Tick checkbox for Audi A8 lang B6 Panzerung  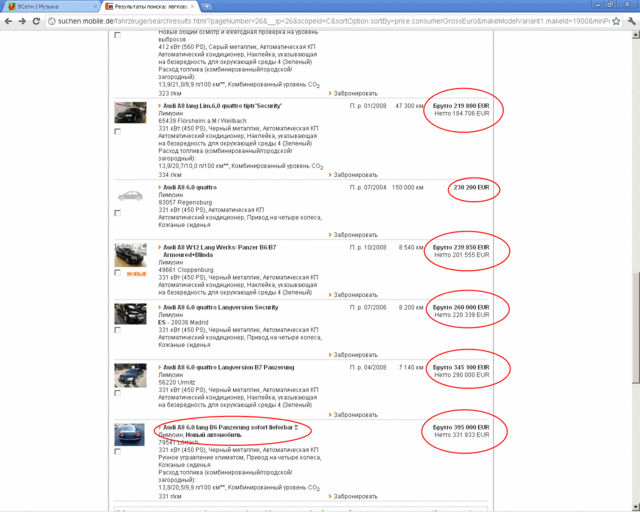tap(118, 451)
